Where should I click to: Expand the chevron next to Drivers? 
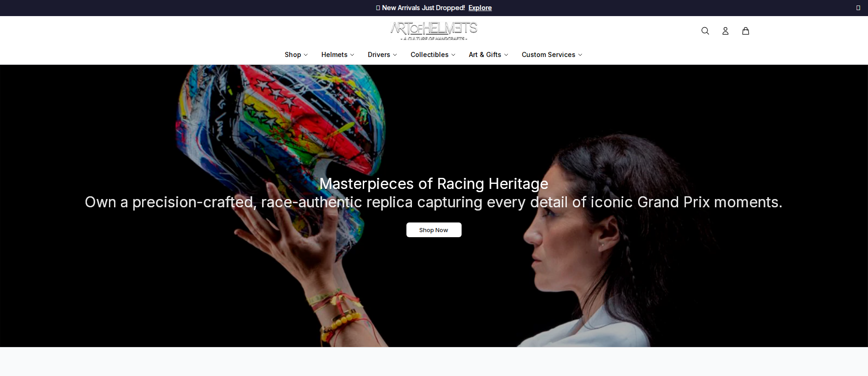tap(395, 55)
